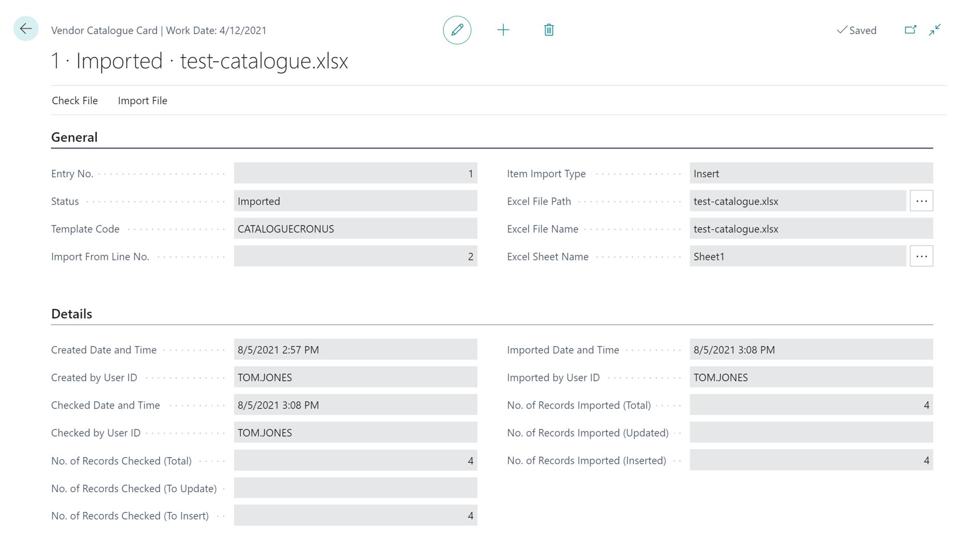Image resolution: width=980 pixels, height=535 pixels.
Task: Click the Excel File Name field
Action: (x=810, y=229)
